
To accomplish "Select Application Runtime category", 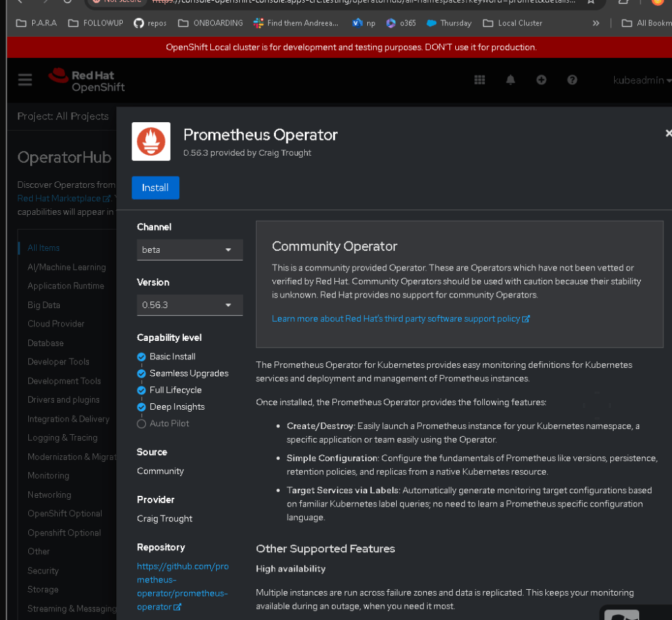I will click(66, 286).
